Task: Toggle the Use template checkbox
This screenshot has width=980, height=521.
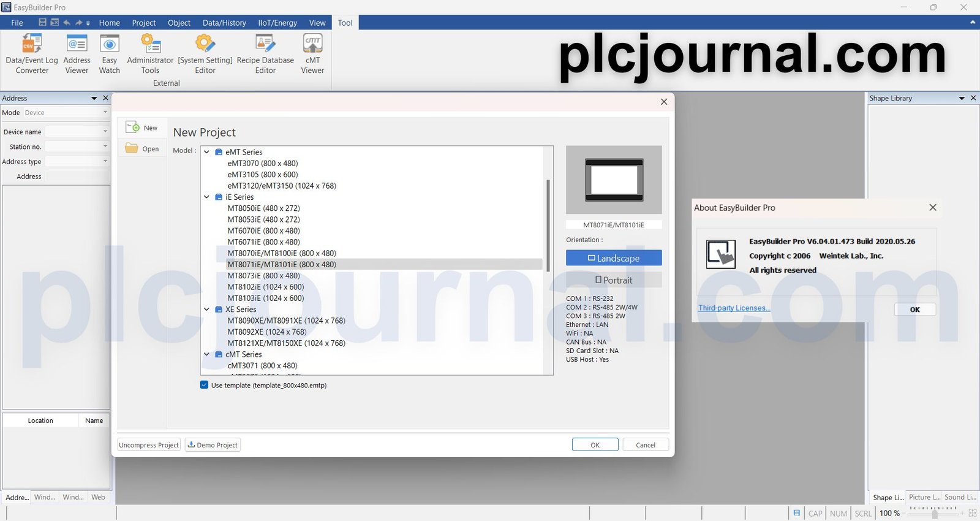Action: click(x=205, y=385)
